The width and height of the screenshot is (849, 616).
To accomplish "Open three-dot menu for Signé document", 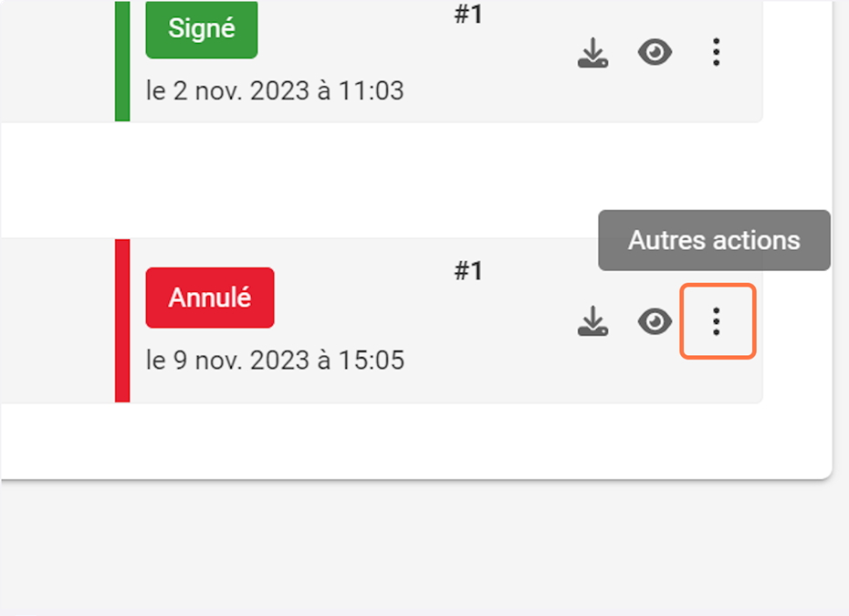I will pyautogui.click(x=717, y=53).
